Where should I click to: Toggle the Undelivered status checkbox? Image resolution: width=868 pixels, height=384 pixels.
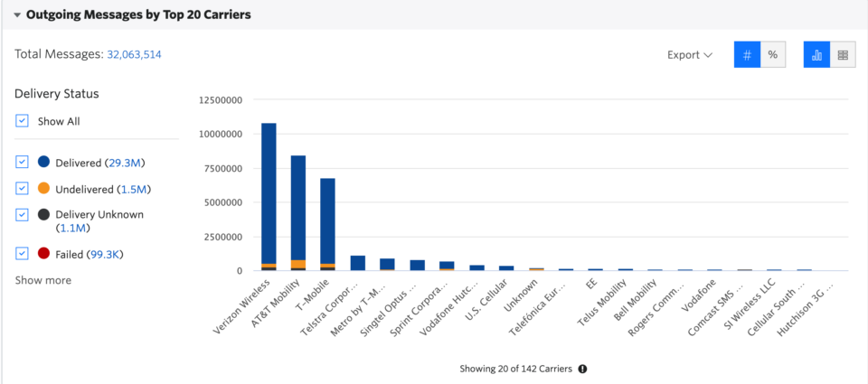click(22, 188)
